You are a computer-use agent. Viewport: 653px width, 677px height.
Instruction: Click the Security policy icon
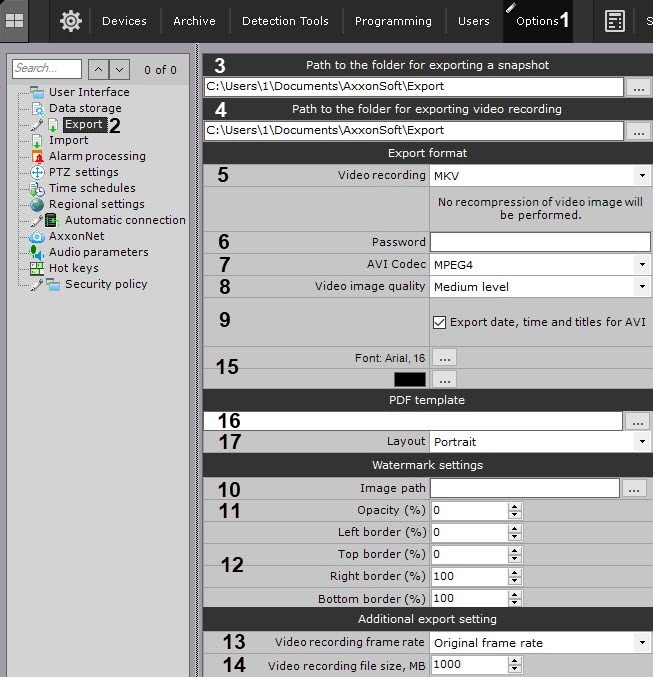click(53, 285)
